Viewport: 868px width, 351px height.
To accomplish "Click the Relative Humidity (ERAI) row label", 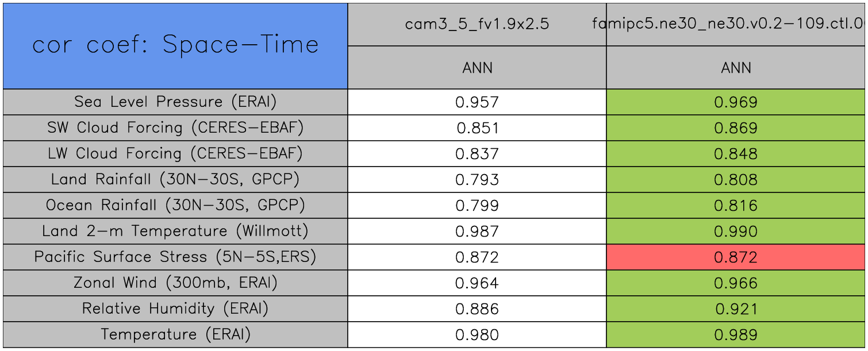I will (x=175, y=308).
